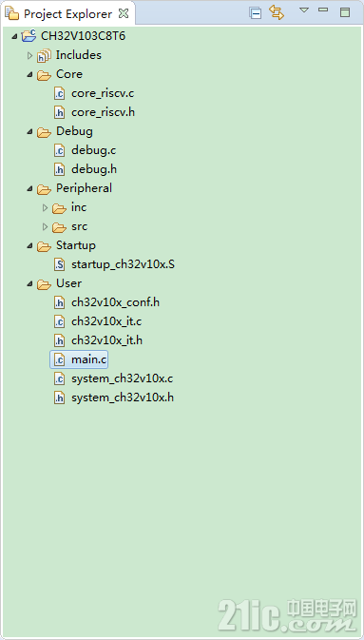
Task: Expand the Includes node
Action: [29, 55]
